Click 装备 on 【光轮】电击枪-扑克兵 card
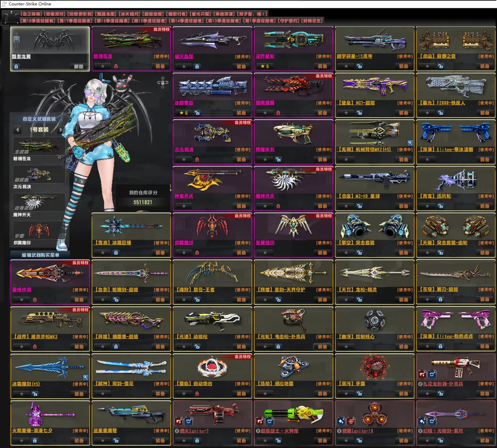497x448 pixels. [322, 347]
